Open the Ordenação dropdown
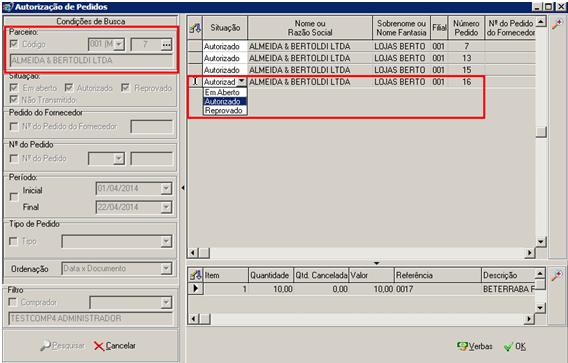Image resolution: width=568 pixels, height=363 pixels. [x=166, y=268]
